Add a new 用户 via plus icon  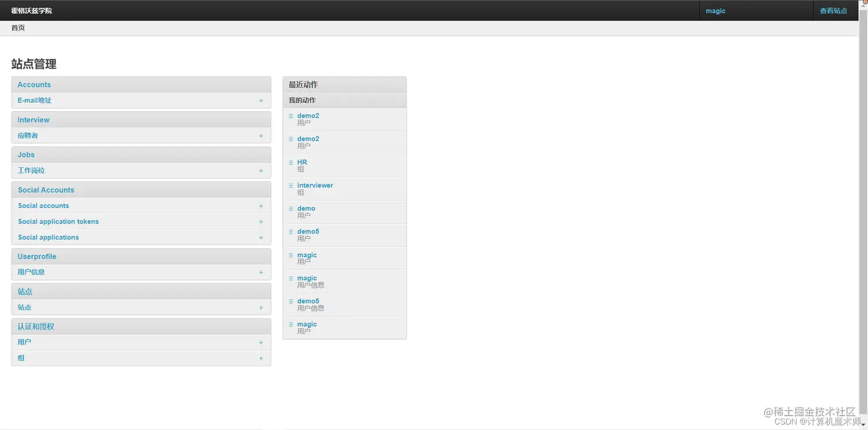(x=261, y=343)
